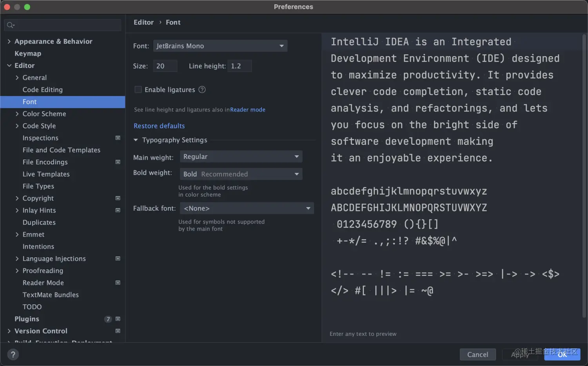Expand the Color Scheme tree node
Viewport: 588px width, 366px height.
(x=17, y=114)
